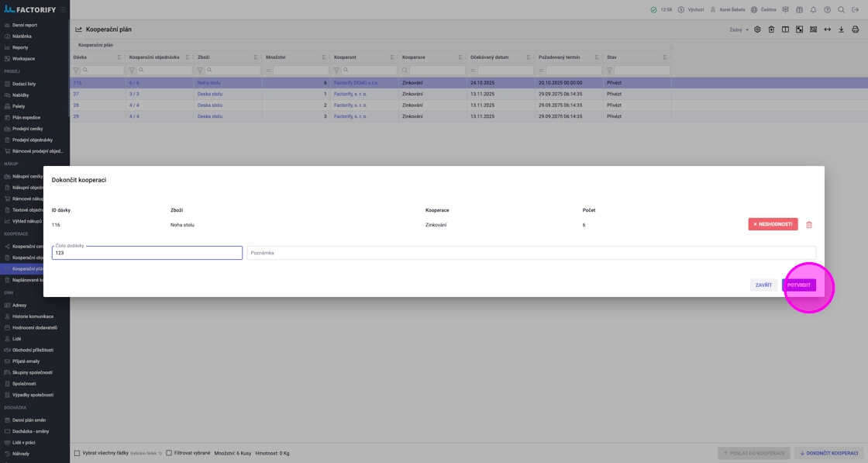Image resolution: width=868 pixels, height=463 pixels.
Task: Click the double-arrow fit columns icon
Action: 827,29
